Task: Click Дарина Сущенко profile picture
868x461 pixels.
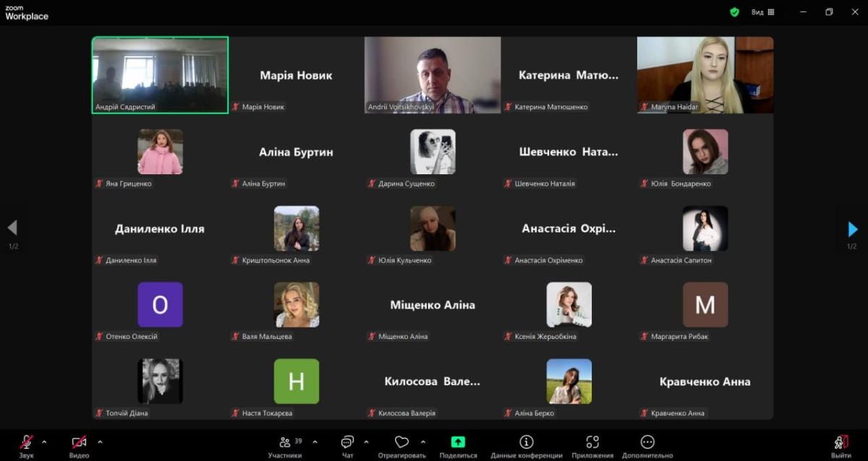Action: pyautogui.click(x=433, y=152)
